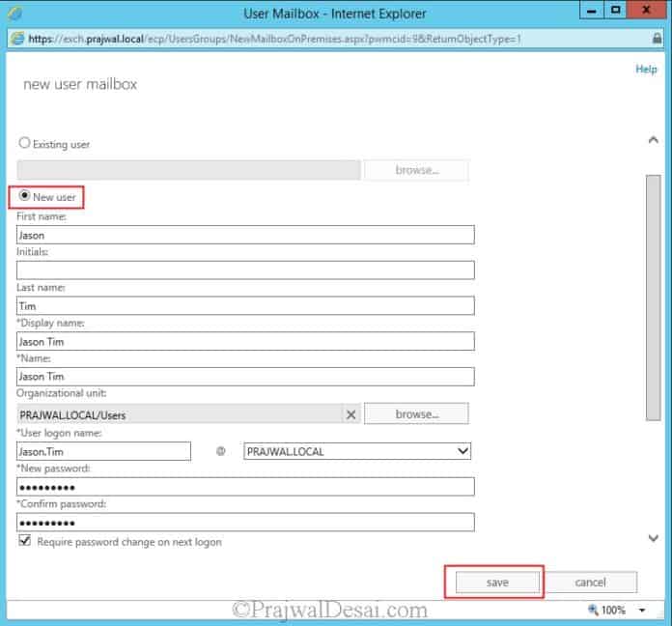
Task: Select the New user radio button
Action: (24, 196)
